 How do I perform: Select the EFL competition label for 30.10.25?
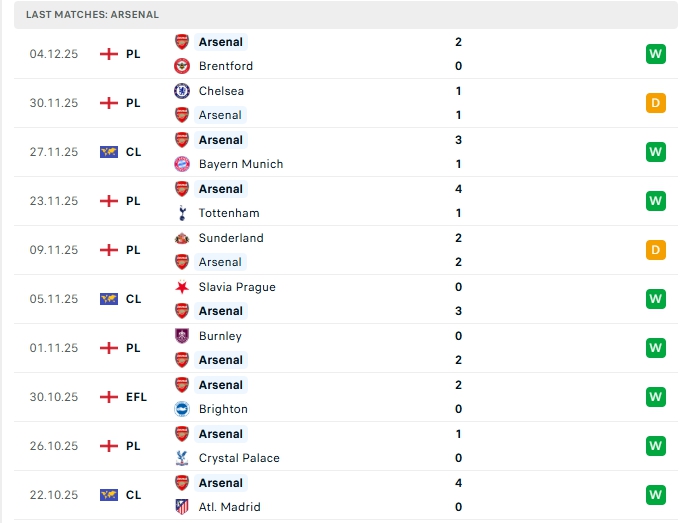pos(136,397)
